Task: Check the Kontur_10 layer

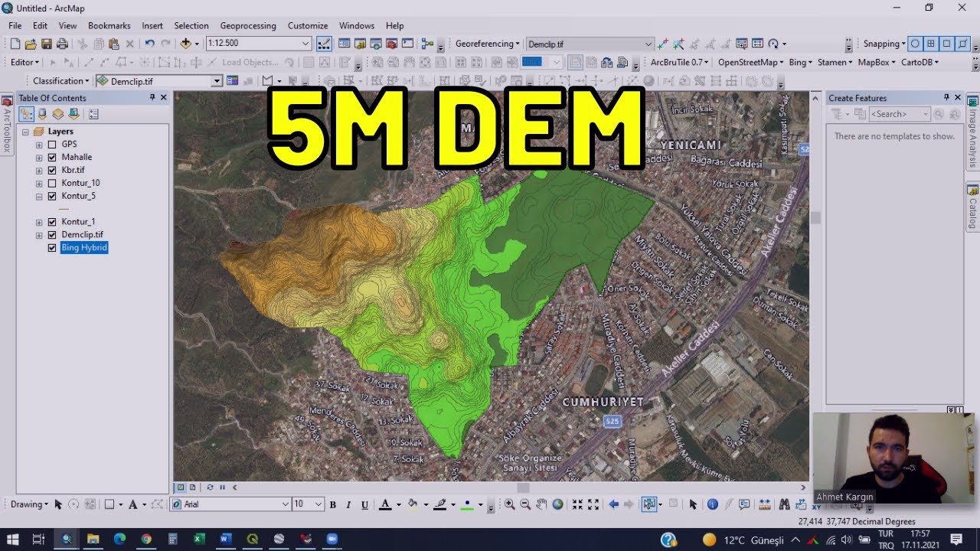Action: pos(52,183)
